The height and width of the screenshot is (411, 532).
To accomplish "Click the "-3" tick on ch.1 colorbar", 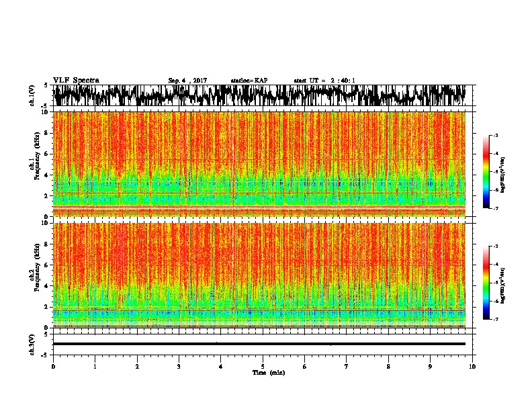I will tap(496, 136).
